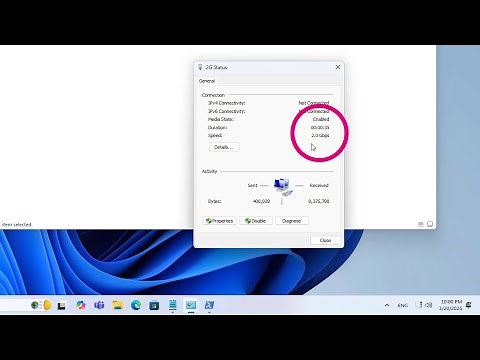The image size is (480, 360).
Task: Click the received bytes value
Action: 319,201
